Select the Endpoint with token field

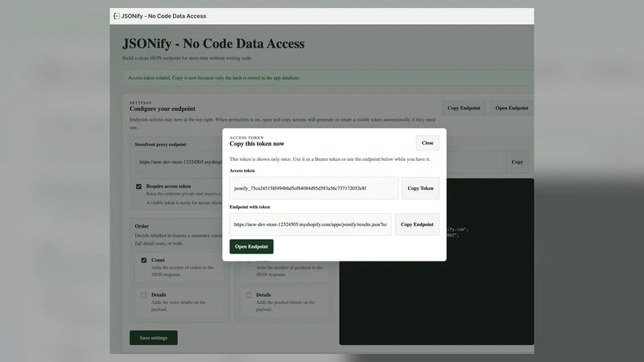coord(310,224)
